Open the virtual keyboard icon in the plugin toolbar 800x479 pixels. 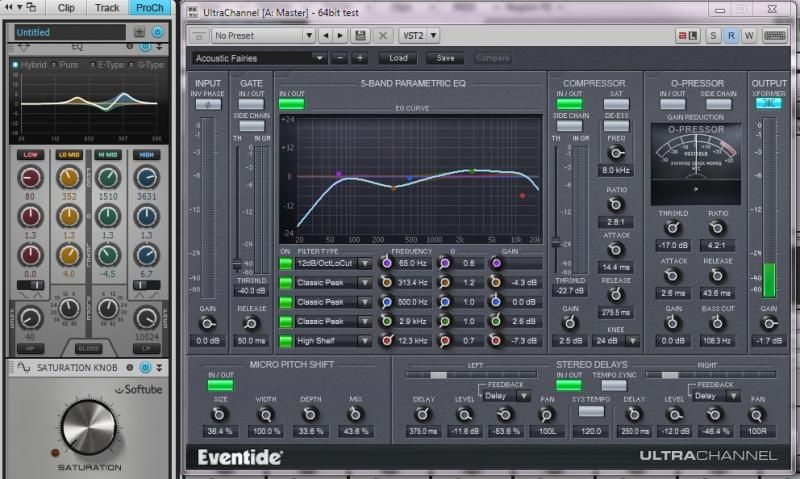point(774,35)
